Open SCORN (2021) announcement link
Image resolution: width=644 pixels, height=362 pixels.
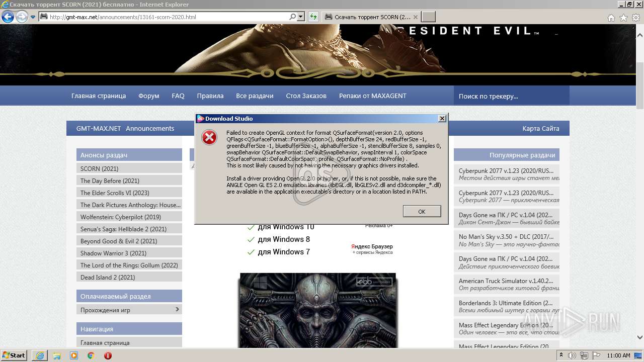pyautogui.click(x=129, y=168)
